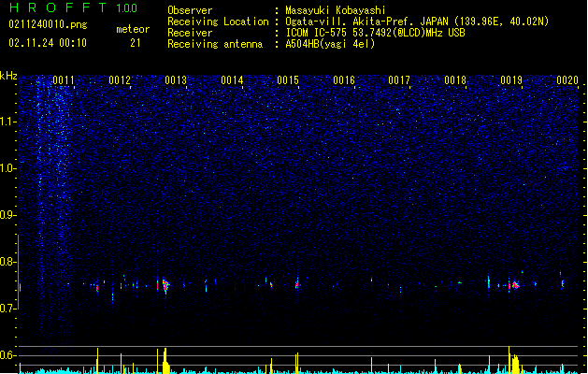Click the 'Receiving Location' field label
The height and width of the screenshot is (374, 588).
[218, 22]
